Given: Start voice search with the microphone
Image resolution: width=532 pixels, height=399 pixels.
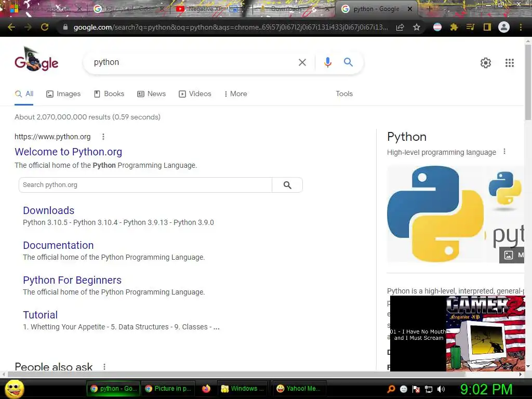Looking at the screenshot, I should pos(327,62).
